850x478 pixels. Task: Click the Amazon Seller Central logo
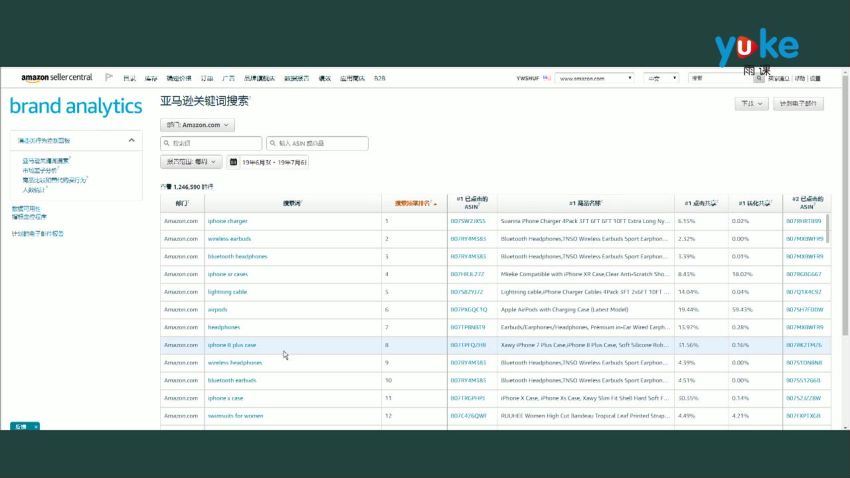tap(56, 77)
